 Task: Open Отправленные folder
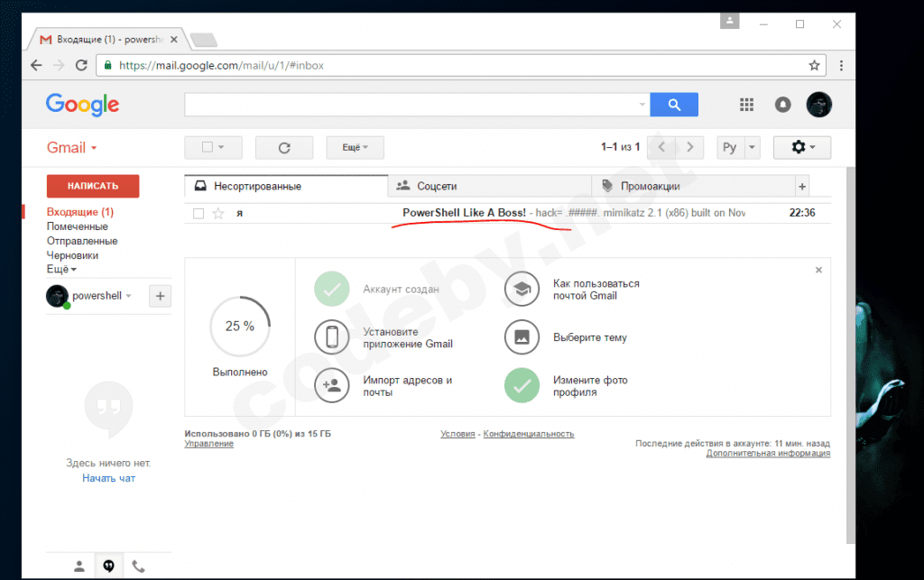[x=82, y=241]
